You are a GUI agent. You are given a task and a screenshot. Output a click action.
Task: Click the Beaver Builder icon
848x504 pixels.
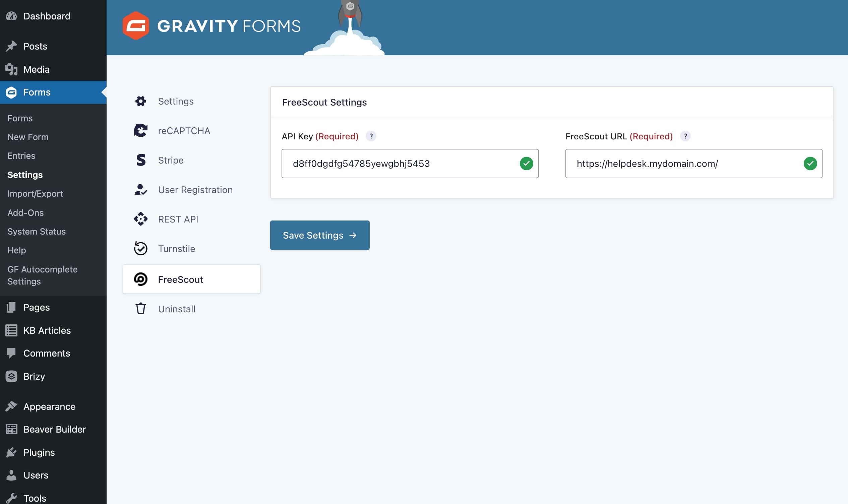[x=11, y=429]
